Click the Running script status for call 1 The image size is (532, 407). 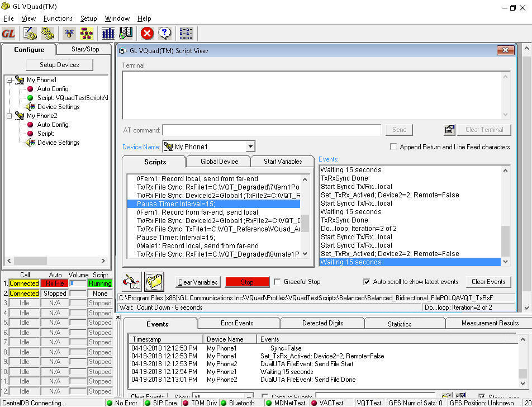(x=100, y=283)
